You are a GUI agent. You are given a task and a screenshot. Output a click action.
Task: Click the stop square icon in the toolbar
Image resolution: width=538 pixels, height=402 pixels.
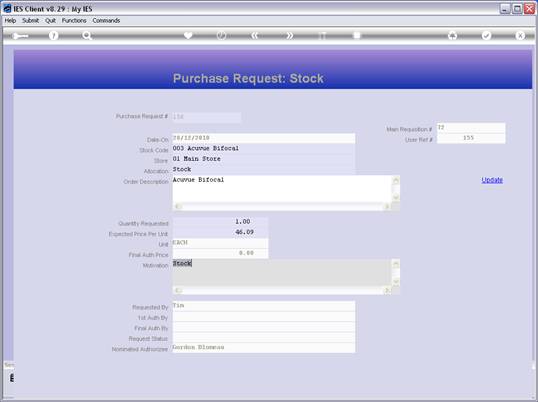(357, 35)
